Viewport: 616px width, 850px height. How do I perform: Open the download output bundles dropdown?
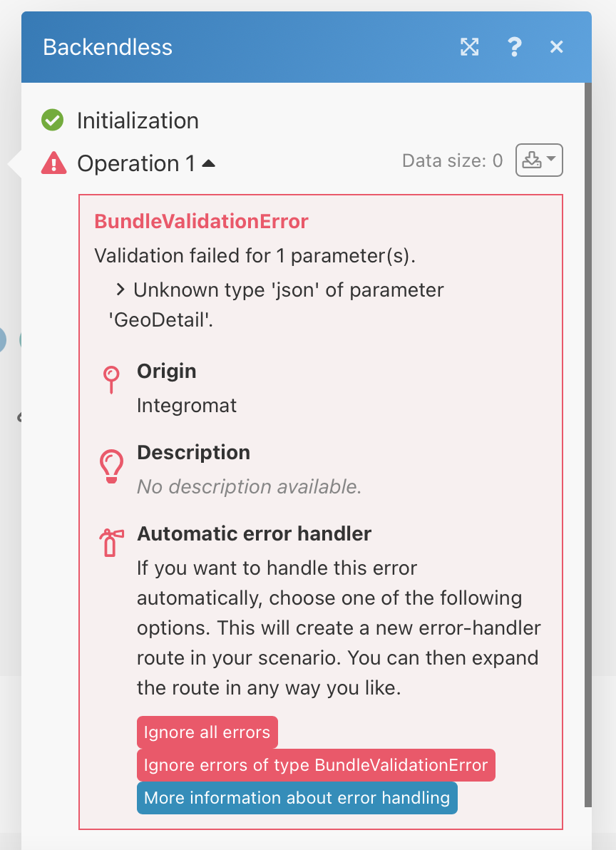[539, 160]
